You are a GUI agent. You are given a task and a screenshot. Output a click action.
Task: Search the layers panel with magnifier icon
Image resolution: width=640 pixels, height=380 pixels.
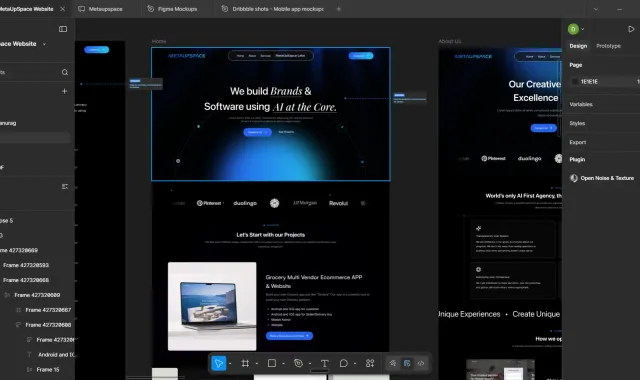pos(65,72)
